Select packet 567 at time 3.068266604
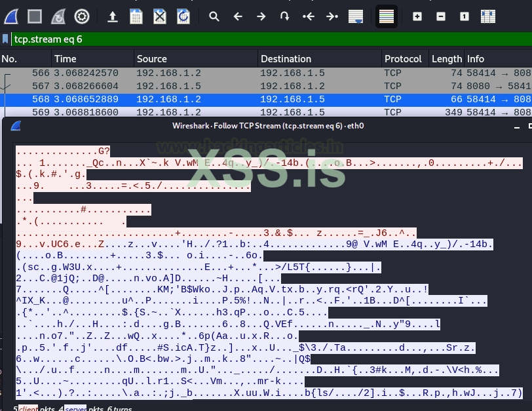The image size is (532, 411). (x=266, y=87)
